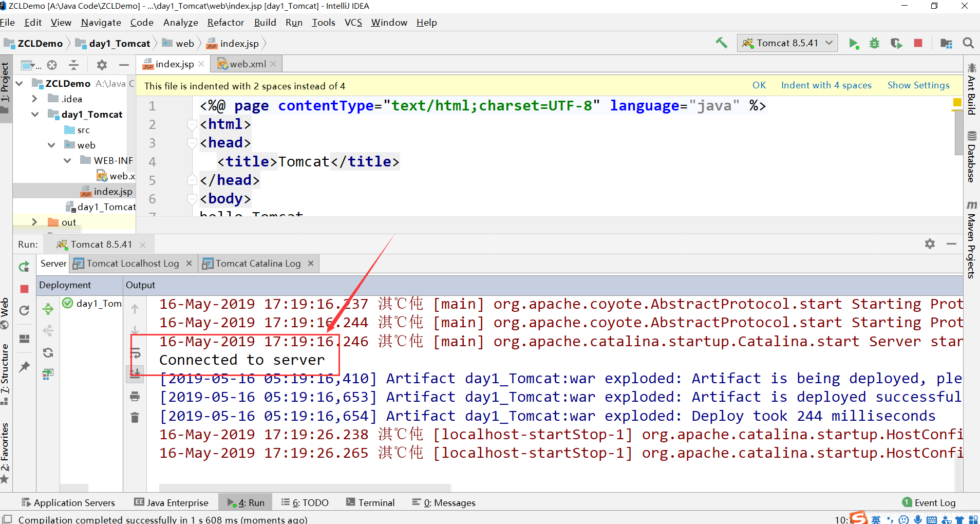This screenshot has height=524, width=980.
Task: Select the Tomcat Catalina Log tab
Action: tap(258, 264)
